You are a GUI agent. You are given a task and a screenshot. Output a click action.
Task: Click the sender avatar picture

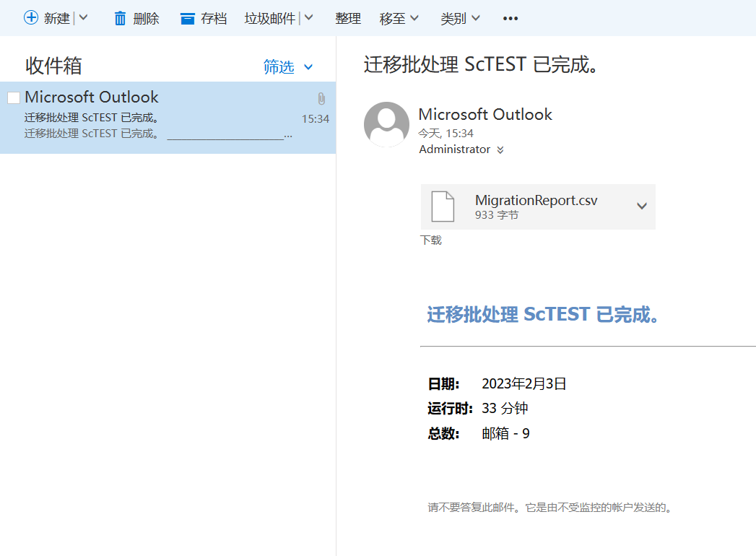tap(387, 124)
